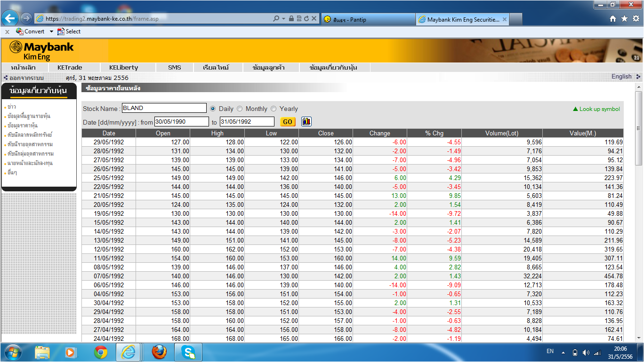
Task: Open ข้อมูลพื้นฐานรายหุ้น in the sidebar
Action: click(29, 116)
